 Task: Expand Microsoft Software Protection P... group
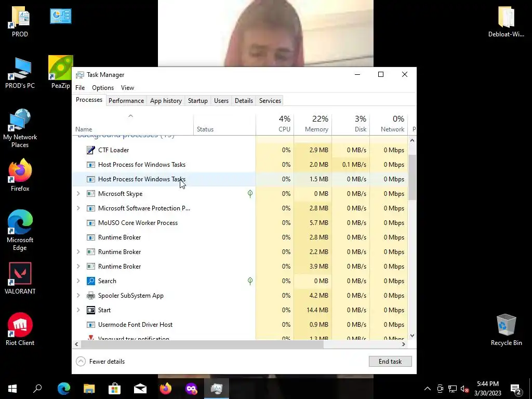[78, 208]
